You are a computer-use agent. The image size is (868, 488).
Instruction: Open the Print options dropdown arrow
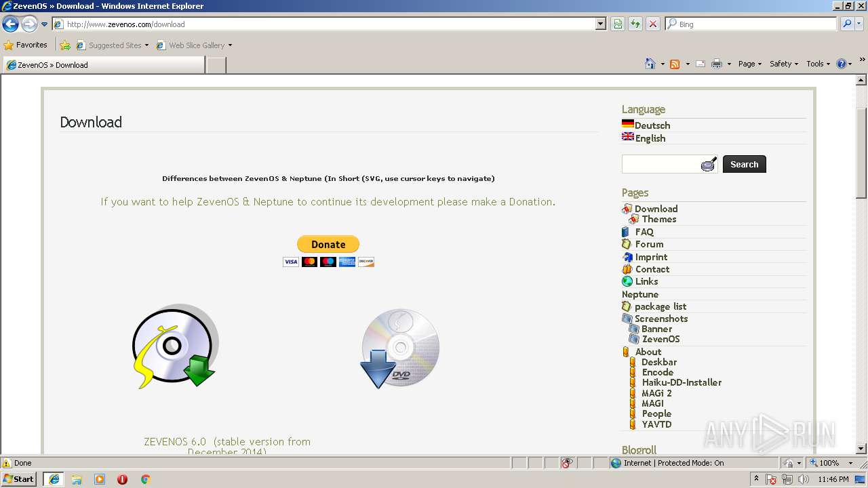730,64
